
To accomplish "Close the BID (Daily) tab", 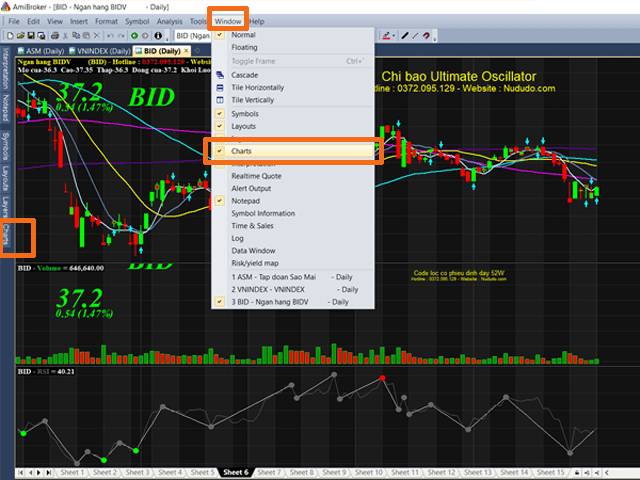I will (186, 51).
